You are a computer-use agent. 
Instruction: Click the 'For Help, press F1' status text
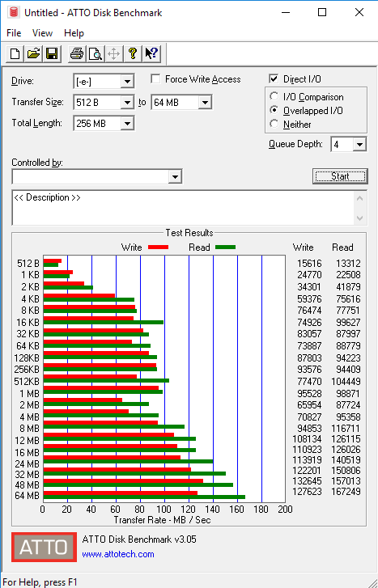pos(40,582)
